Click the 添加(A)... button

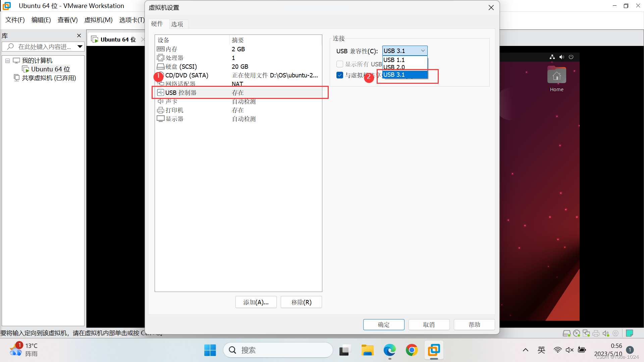coord(256,302)
